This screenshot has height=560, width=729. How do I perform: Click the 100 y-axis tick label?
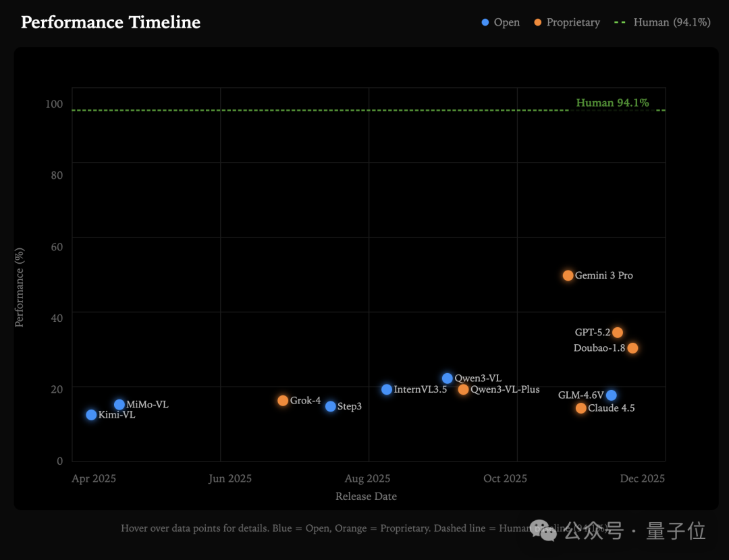[54, 104]
